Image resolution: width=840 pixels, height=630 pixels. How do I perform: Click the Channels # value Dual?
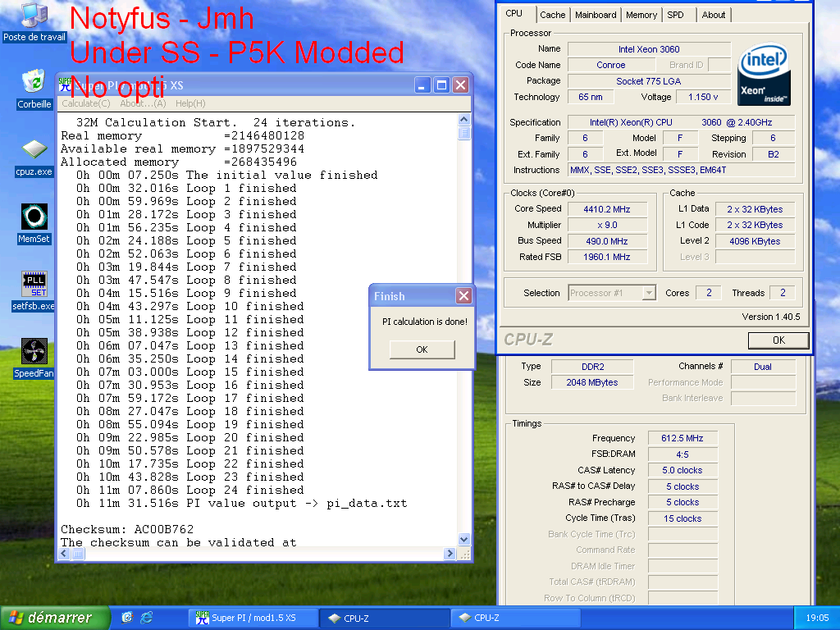(763, 367)
